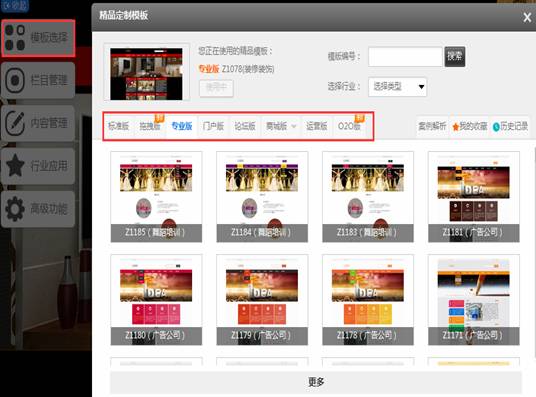Open 历史记录 clock link
Viewport: 536px width, 397px height.
tap(510, 127)
